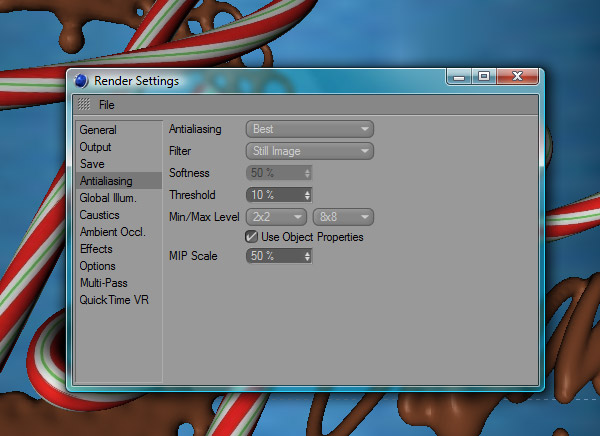
Task: Show the Effects page
Action: point(119,249)
